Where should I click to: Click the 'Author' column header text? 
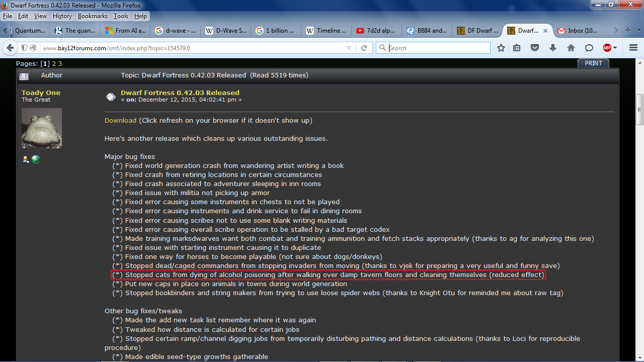tap(52, 75)
